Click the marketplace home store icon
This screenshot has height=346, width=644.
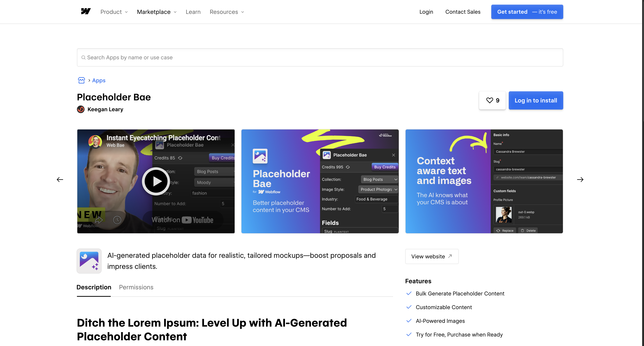point(81,80)
